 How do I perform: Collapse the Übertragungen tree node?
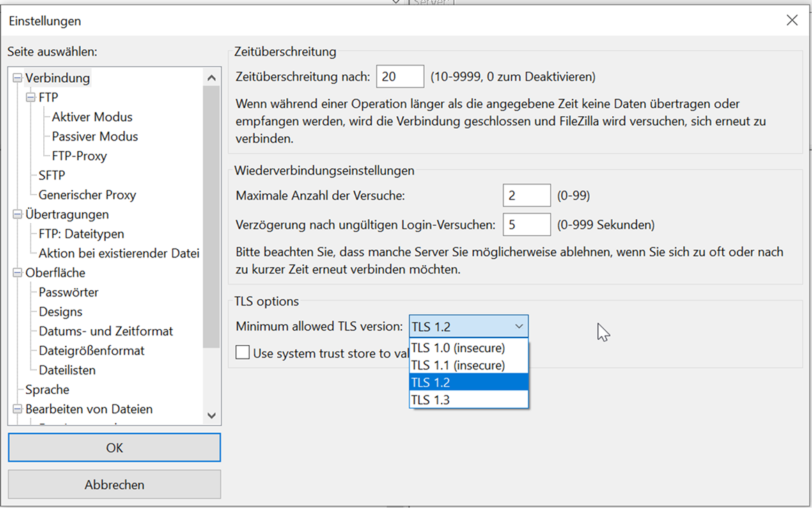[x=17, y=214]
